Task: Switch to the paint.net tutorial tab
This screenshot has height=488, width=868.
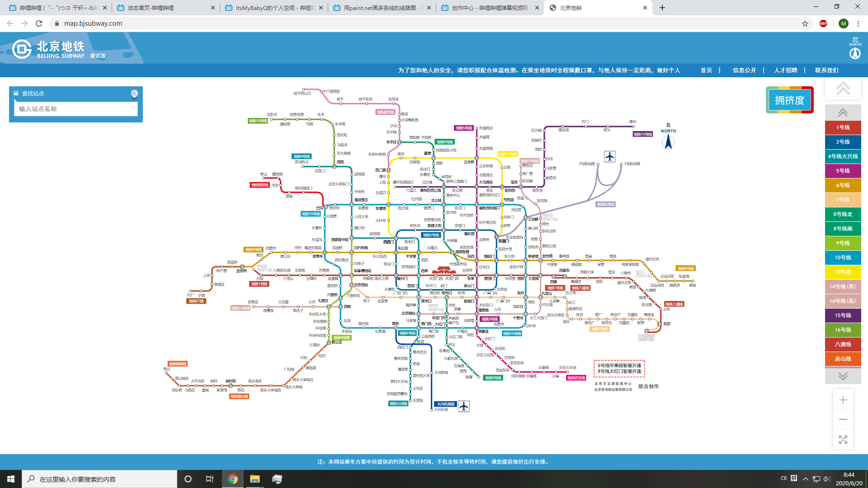Action: [382, 8]
